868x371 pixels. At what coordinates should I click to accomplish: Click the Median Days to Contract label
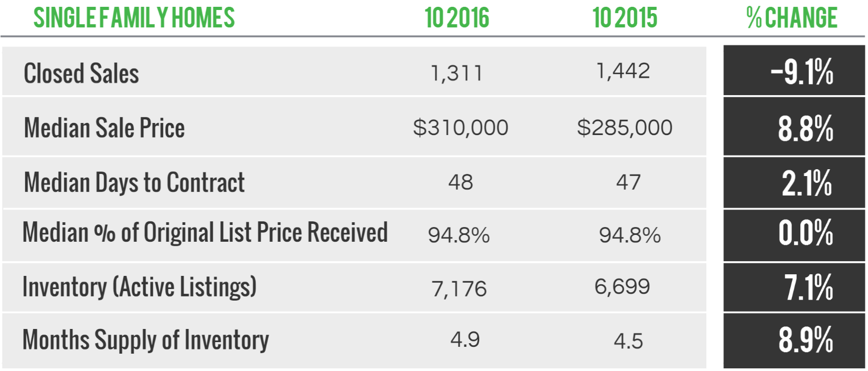coord(134,182)
